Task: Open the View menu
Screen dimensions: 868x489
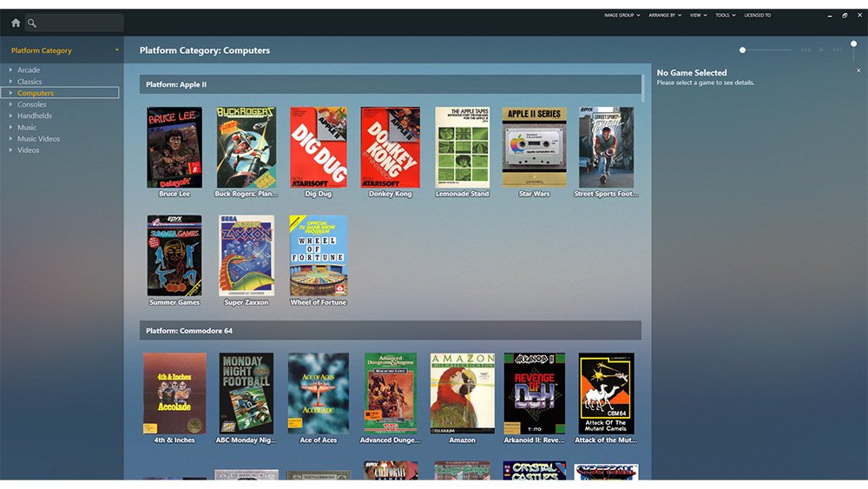Action: [698, 15]
